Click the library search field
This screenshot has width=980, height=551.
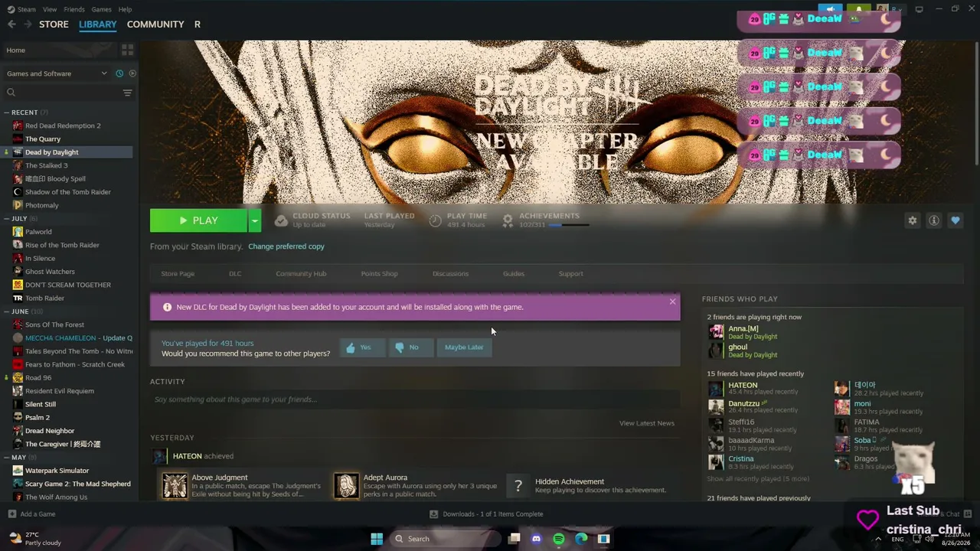click(x=61, y=93)
